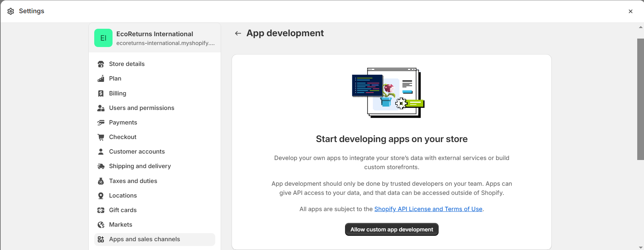The height and width of the screenshot is (250, 644).
Task: Close the Settings window
Action: tap(630, 11)
